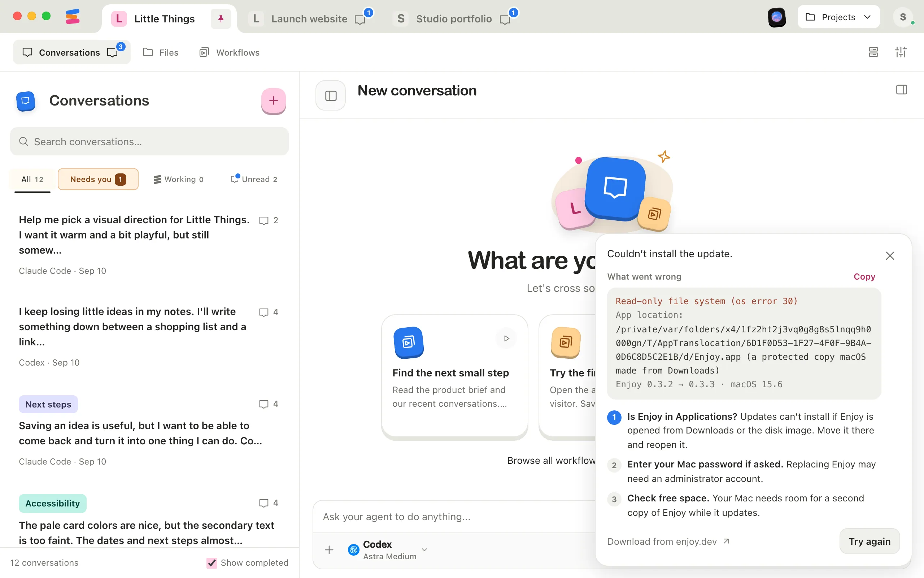Copy the error details

(864, 277)
